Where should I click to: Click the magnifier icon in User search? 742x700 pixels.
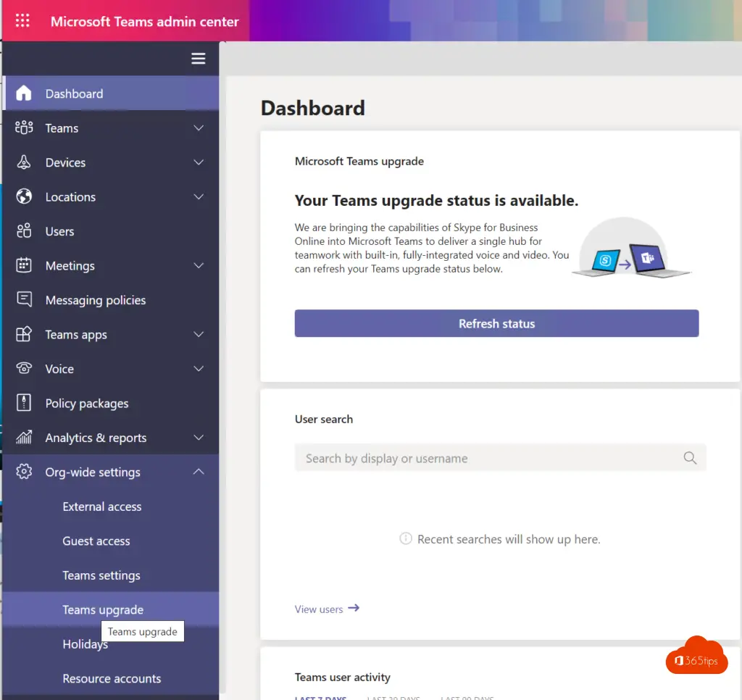(x=690, y=458)
